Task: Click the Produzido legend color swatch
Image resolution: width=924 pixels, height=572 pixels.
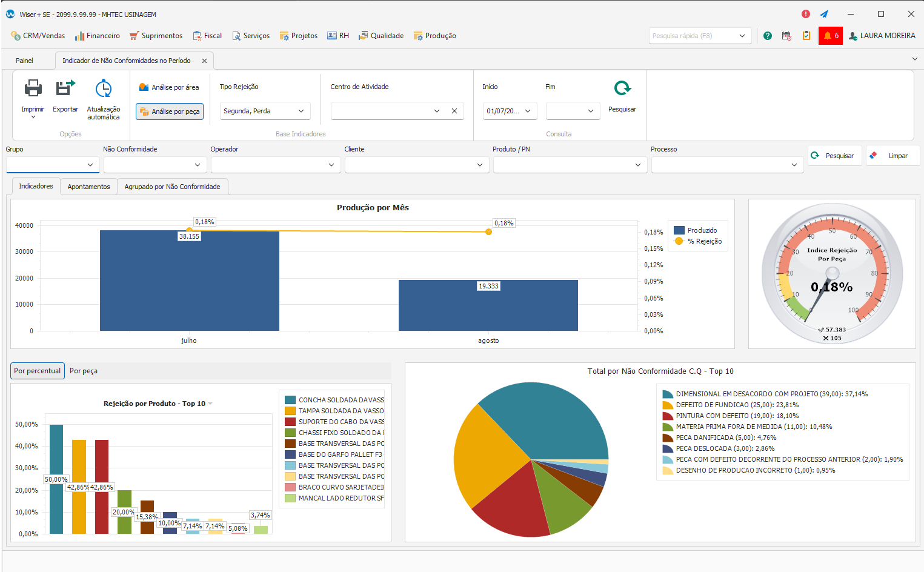Action: point(679,230)
